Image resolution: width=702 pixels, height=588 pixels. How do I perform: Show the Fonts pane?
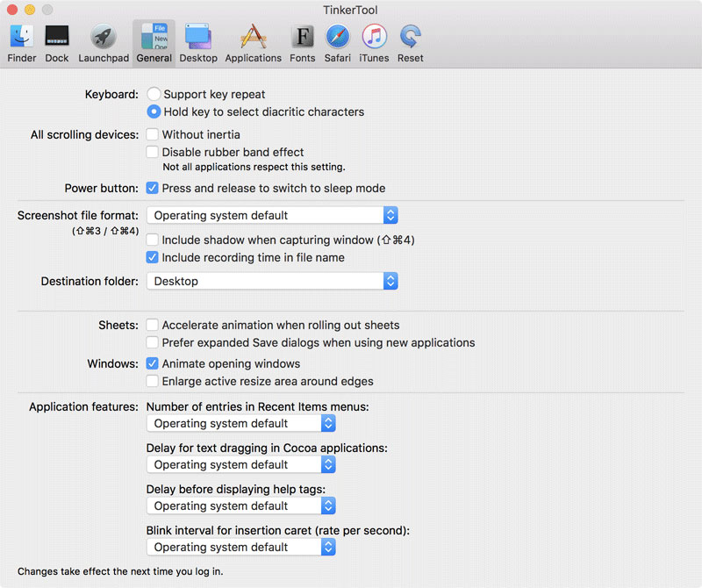point(303,43)
